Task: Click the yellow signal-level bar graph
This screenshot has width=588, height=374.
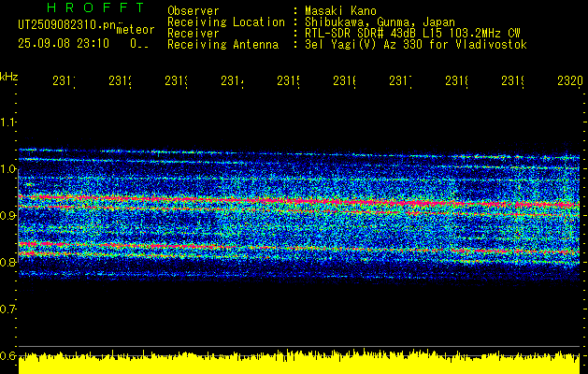Action: coord(299,363)
